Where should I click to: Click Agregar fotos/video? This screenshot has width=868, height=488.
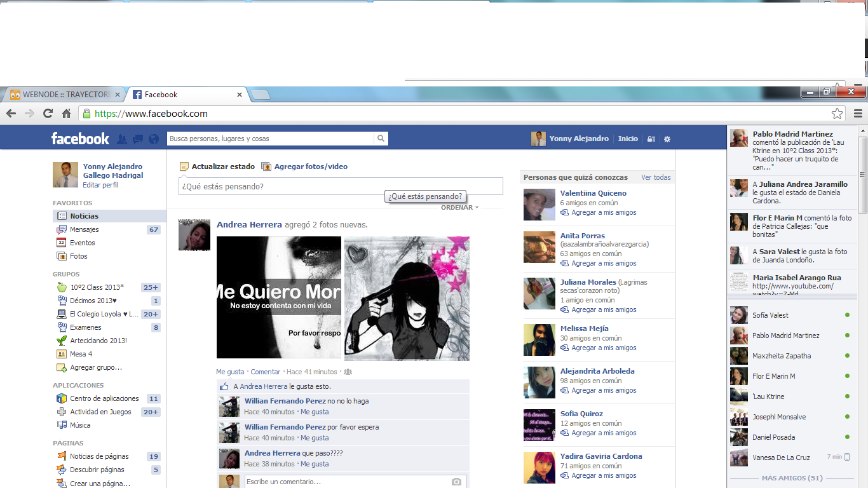pos(304,166)
